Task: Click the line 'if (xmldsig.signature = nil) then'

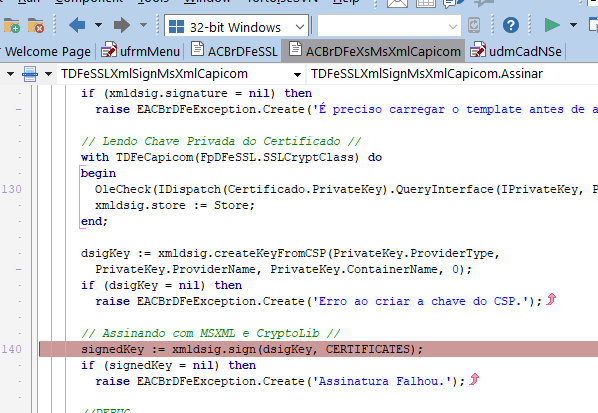Action: [x=196, y=93]
